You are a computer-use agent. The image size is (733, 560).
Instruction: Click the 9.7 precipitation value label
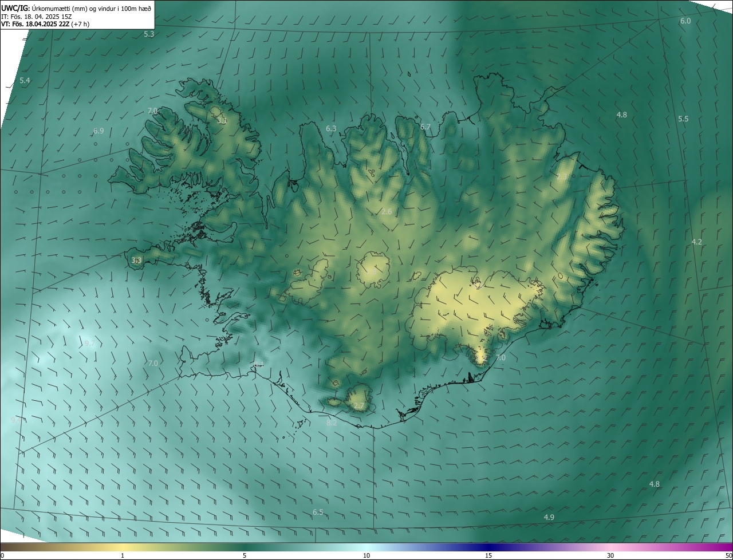click(90, 344)
